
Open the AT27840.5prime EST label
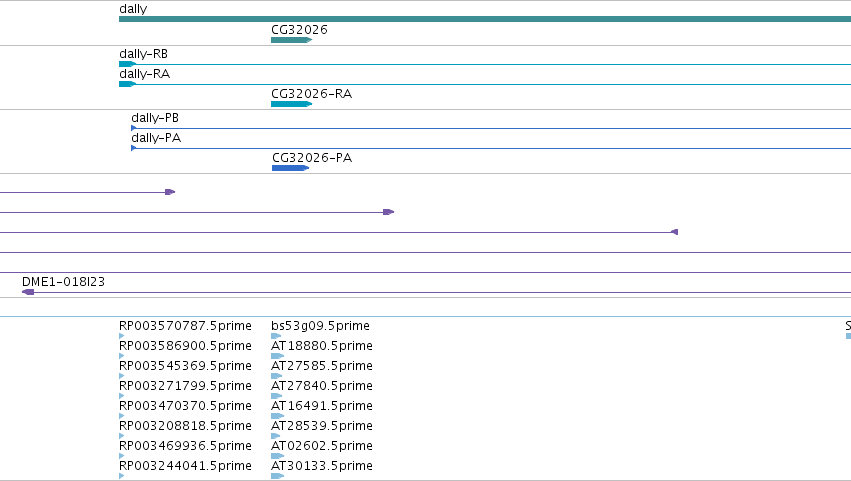[322, 386]
